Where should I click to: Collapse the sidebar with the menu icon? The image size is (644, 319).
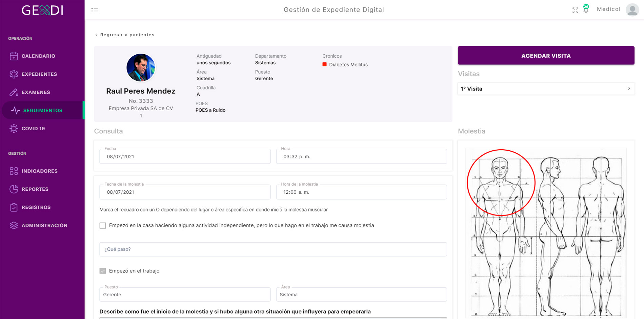pyautogui.click(x=95, y=10)
